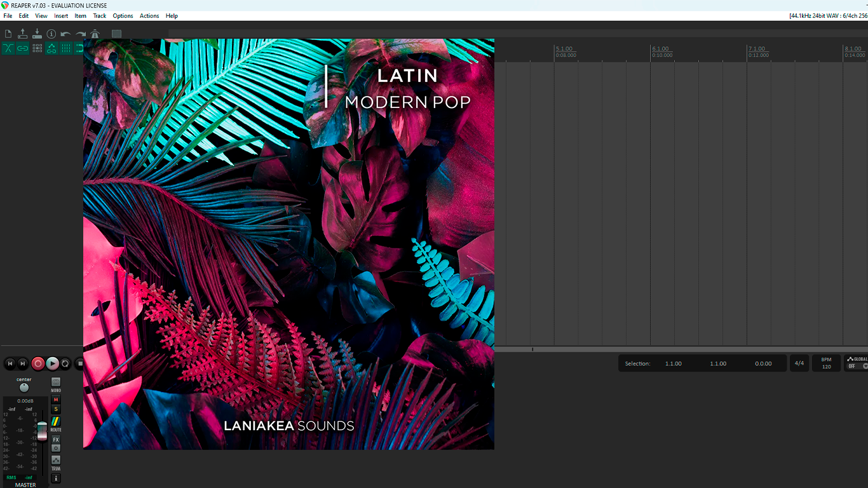The image size is (868, 488).
Task: Click the selection start 1.1.00 field
Action: coord(674,363)
